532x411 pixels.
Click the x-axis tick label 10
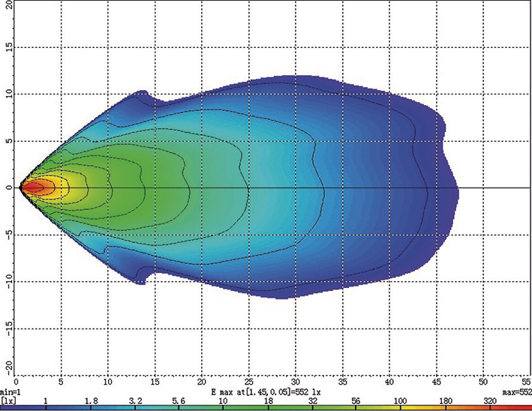click(109, 382)
